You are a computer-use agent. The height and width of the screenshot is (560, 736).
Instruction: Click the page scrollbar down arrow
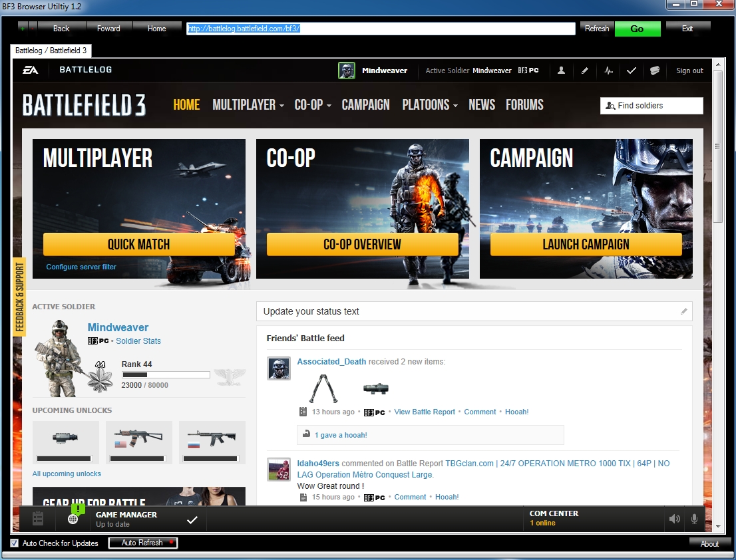point(717,527)
